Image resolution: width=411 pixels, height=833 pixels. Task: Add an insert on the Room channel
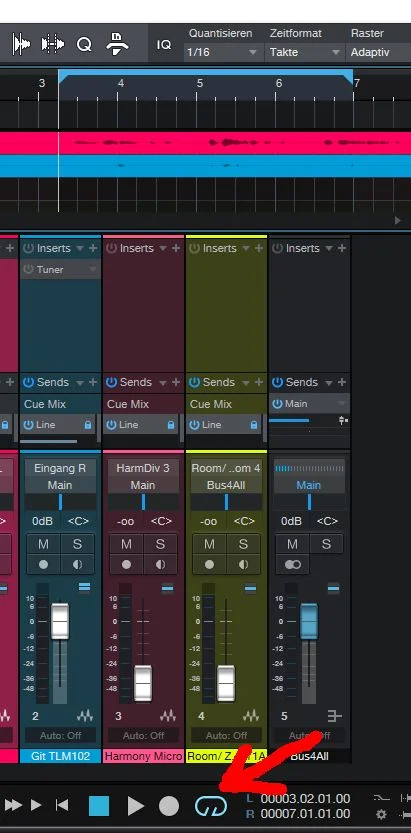(259, 248)
